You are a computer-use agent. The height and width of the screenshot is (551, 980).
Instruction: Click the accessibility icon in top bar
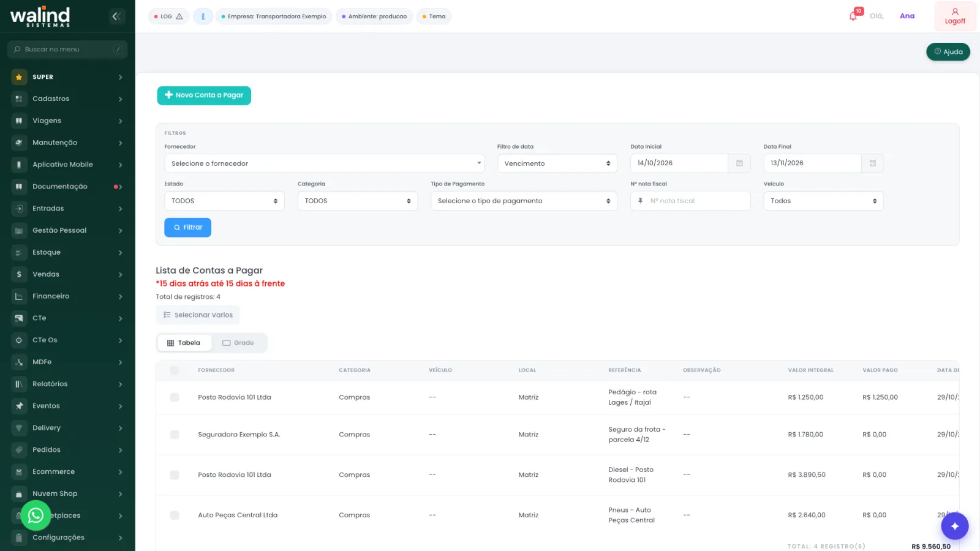point(203,17)
